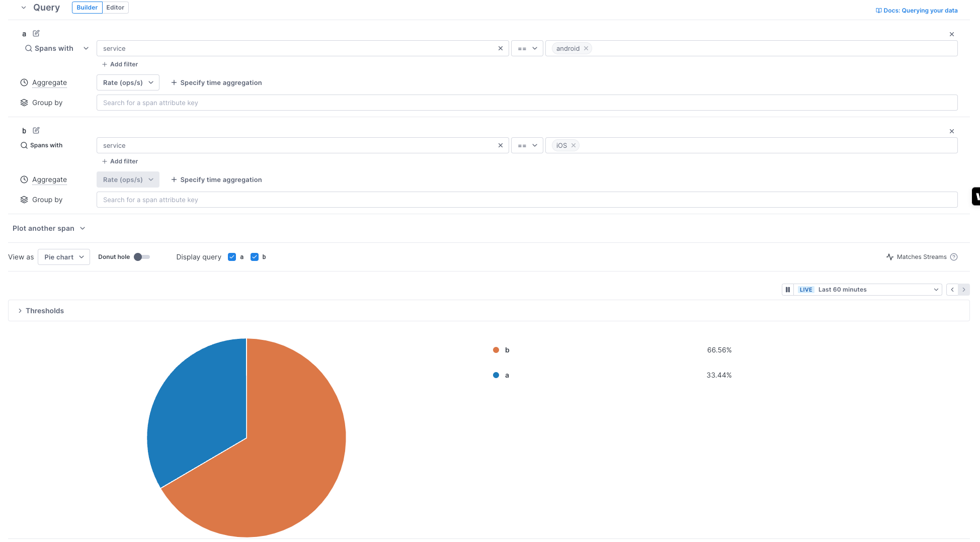This screenshot has height=542, width=980.
Task: Remove query b with its close icon
Action: (952, 131)
